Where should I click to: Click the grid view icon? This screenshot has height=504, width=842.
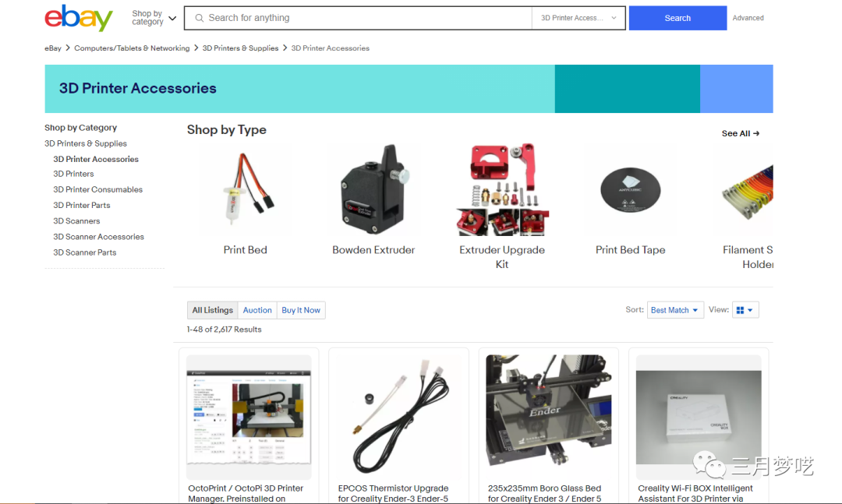pos(745,310)
